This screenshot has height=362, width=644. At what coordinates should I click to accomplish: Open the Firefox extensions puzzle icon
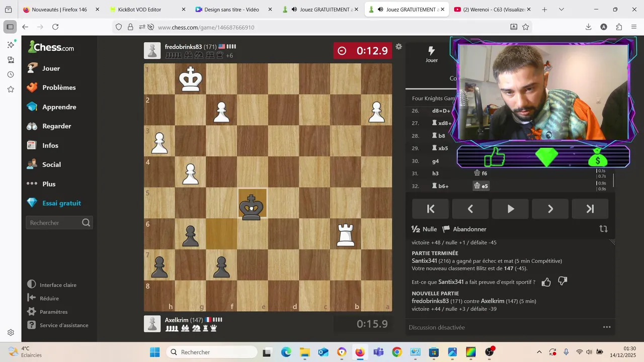pyautogui.click(x=619, y=27)
